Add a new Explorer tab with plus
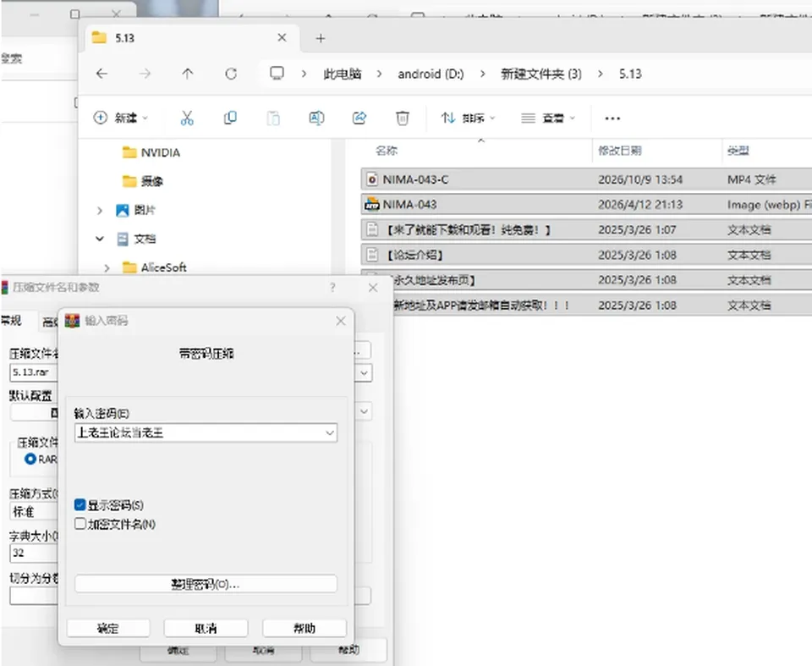812x666 pixels. coord(321,38)
